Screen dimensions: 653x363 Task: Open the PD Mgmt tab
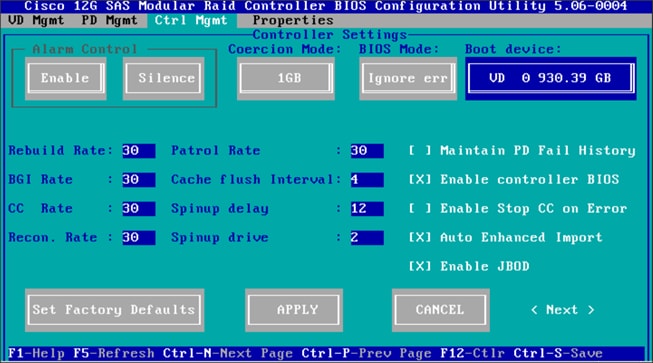point(109,20)
